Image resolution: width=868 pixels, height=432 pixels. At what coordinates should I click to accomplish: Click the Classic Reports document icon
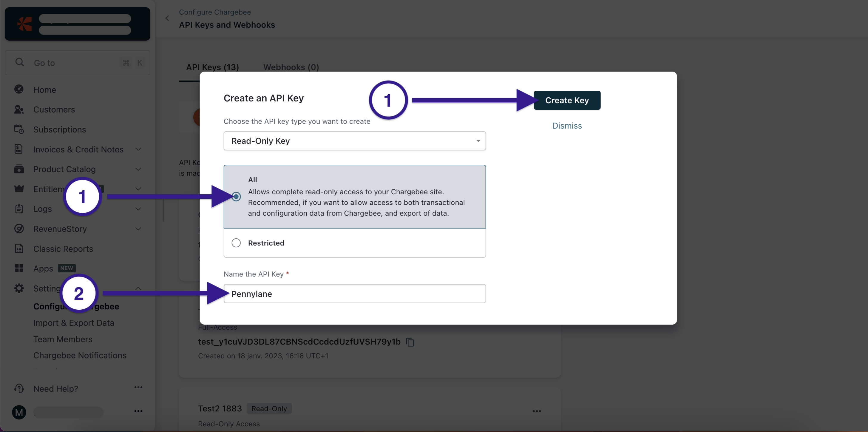[19, 248]
